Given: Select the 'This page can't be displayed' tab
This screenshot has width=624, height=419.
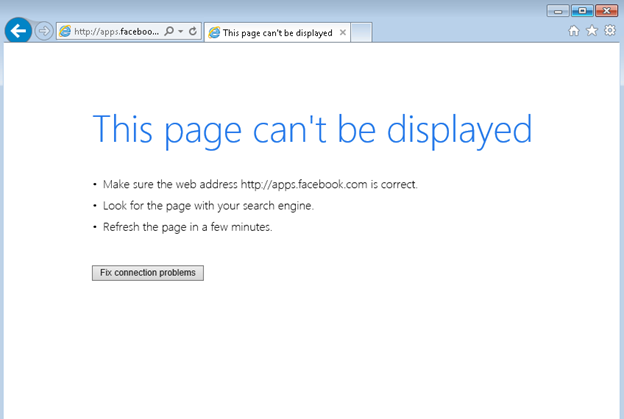Looking at the screenshot, I should click(x=277, y=33).
